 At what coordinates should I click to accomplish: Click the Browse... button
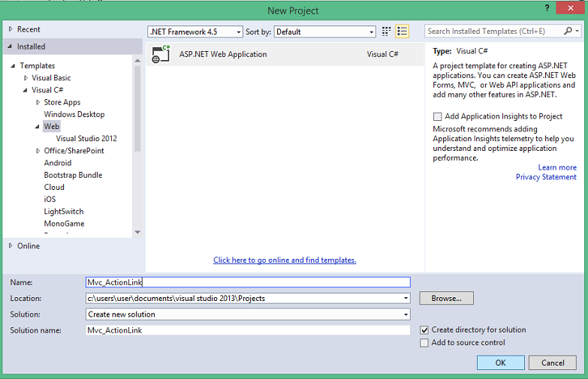[x=446, y=299]
